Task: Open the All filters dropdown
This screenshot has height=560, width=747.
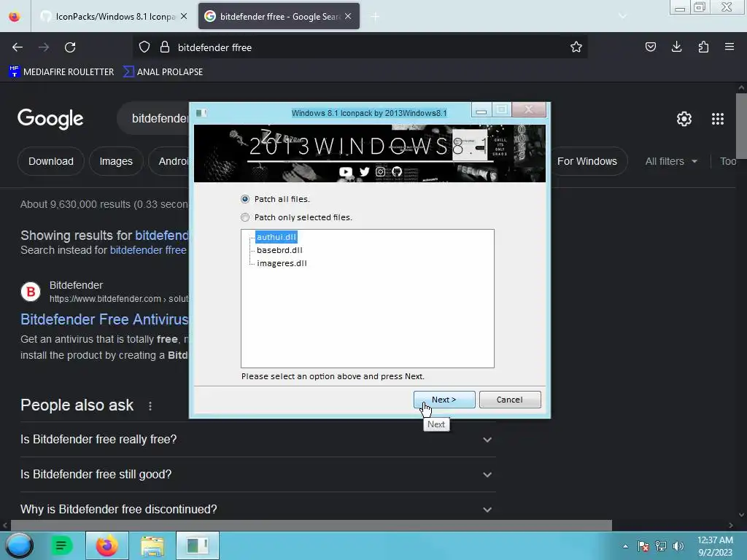Action: point(671,161)
